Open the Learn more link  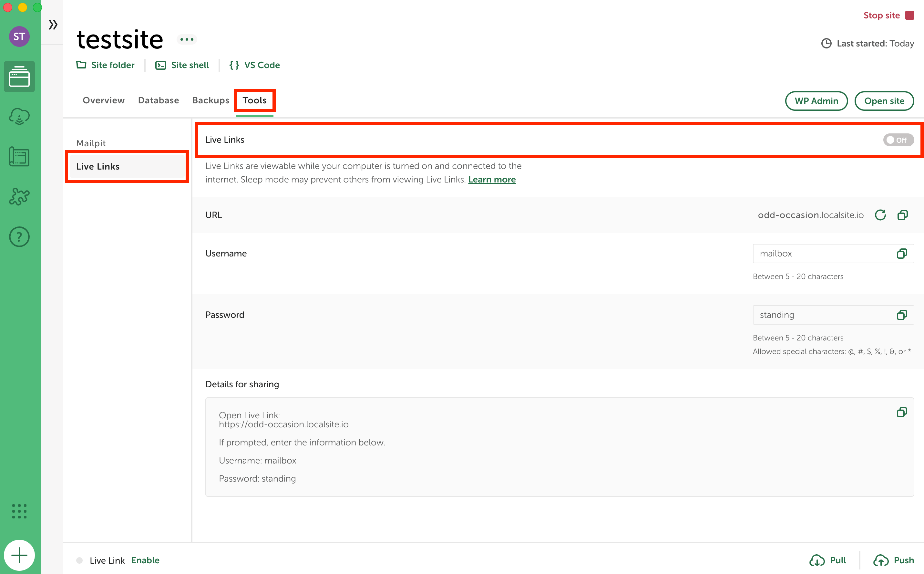(492, 180)
